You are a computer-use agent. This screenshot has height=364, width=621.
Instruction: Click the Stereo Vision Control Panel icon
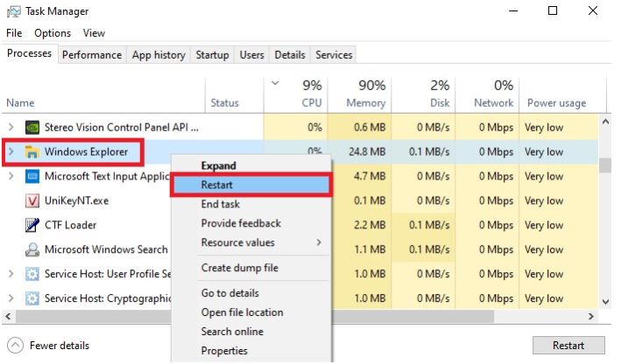click(x=32, y=127)
